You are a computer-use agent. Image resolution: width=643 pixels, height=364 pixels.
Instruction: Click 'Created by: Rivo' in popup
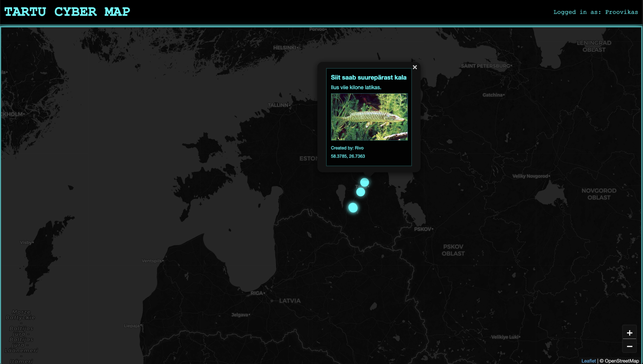347,148
